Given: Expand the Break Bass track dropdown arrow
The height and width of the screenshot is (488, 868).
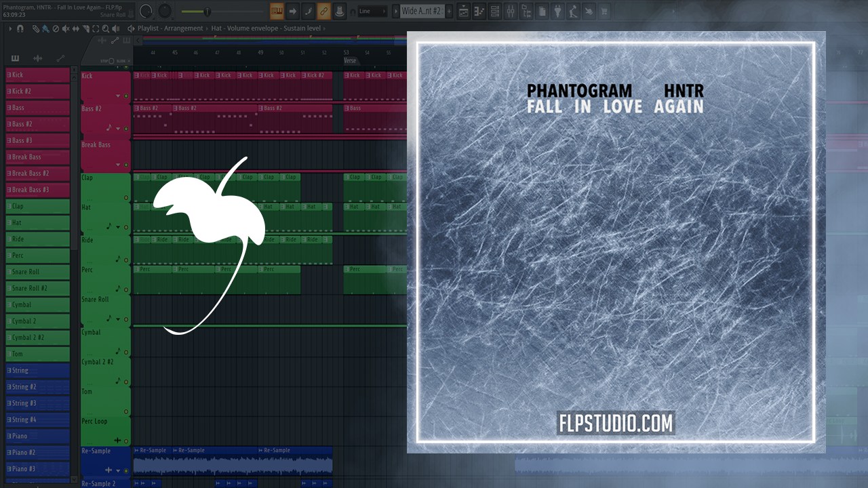Looking at the screenshot, I should point(118,165).
